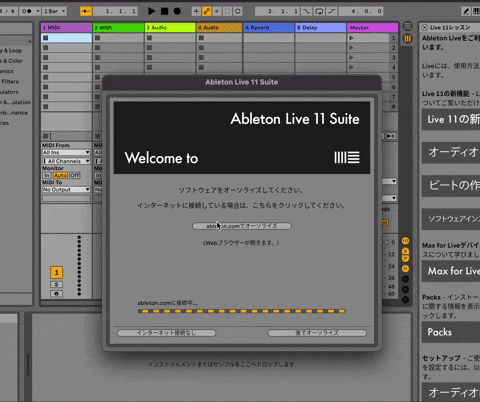Click the ableton.com connection progress bar
Image resolution: width=480 pixels, height=402 pixels.
[x=242, y=311]
